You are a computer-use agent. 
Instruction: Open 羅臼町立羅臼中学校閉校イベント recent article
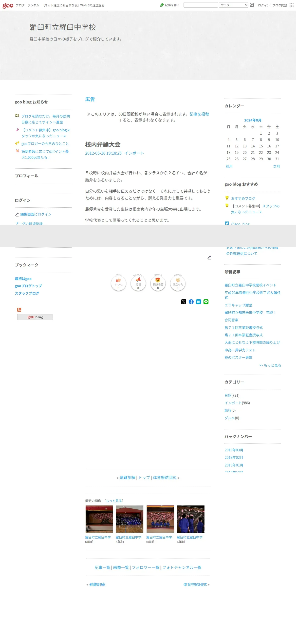(x=250, y=285)
